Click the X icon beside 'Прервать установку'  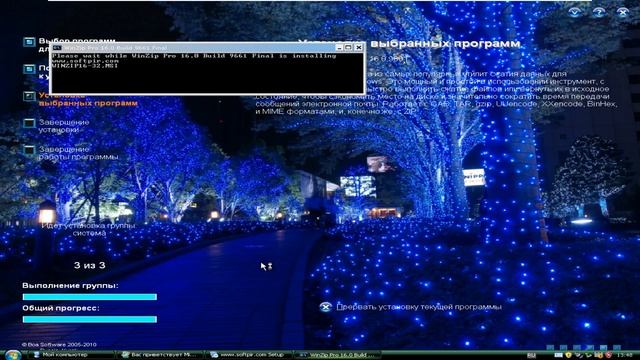(325, 307)
